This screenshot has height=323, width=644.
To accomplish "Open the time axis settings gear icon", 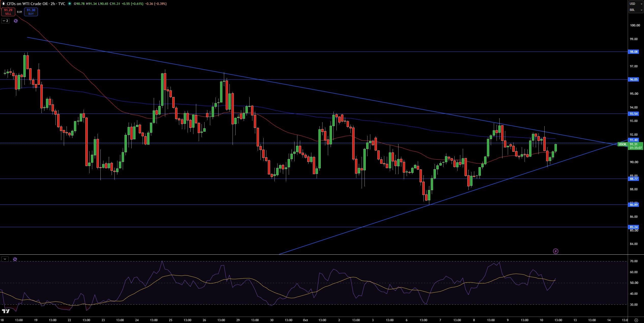I will click(636, 320).
